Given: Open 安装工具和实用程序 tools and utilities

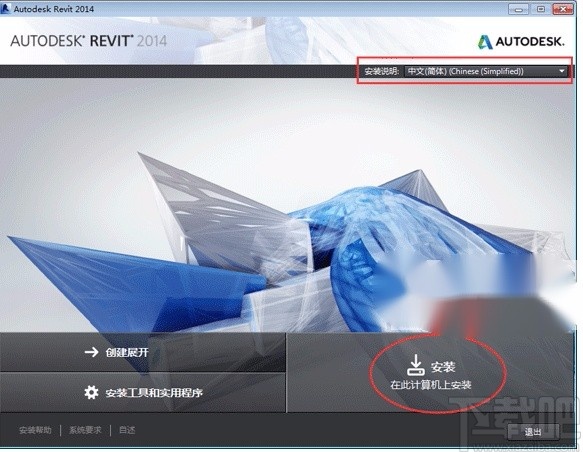Looking at the screenshot, I should (143, 393).
